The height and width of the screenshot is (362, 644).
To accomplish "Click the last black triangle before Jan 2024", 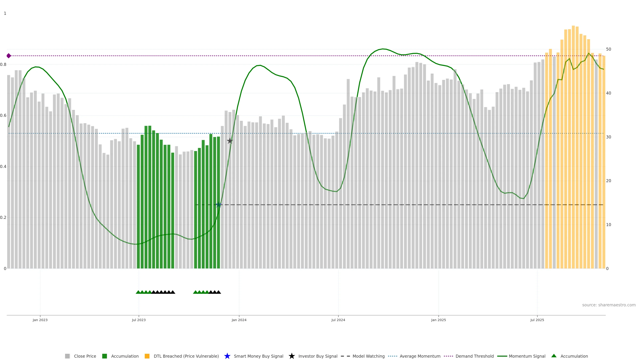I will 219,292.
